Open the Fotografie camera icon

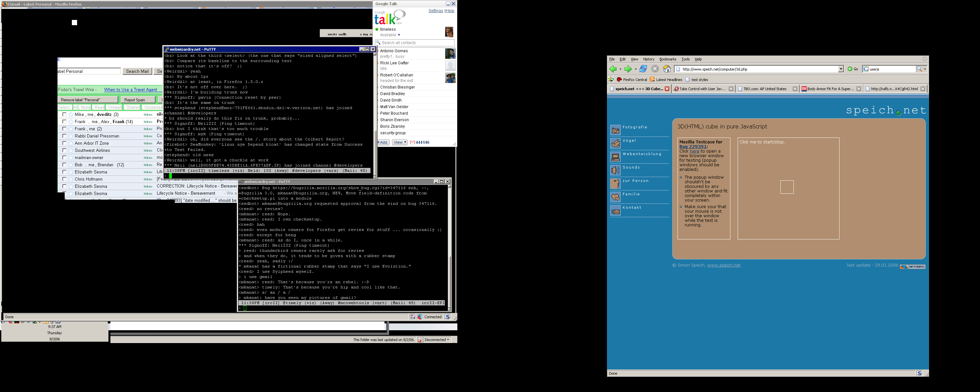[615, 130]
